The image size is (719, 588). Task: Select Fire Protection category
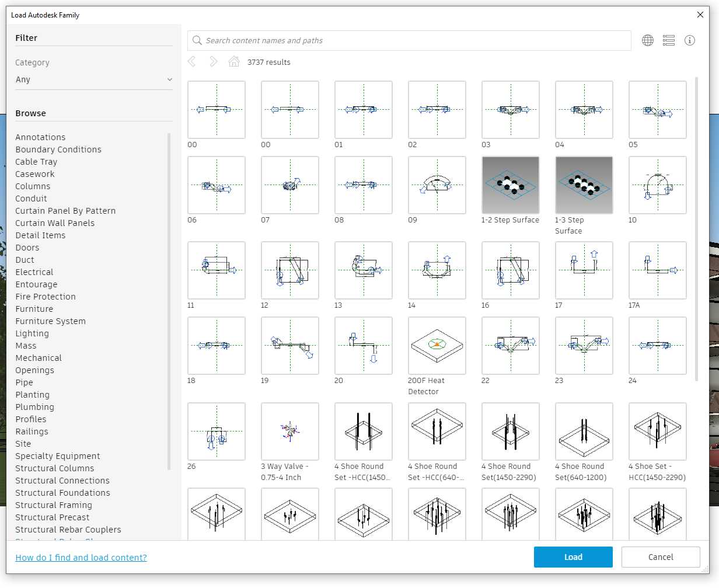[x=45, y=296]
